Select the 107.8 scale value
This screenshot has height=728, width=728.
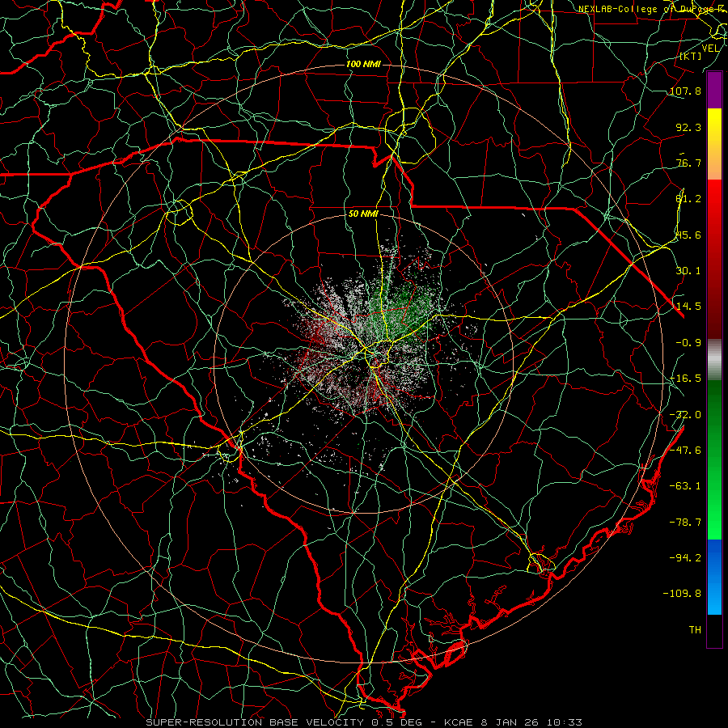[685, 91]
